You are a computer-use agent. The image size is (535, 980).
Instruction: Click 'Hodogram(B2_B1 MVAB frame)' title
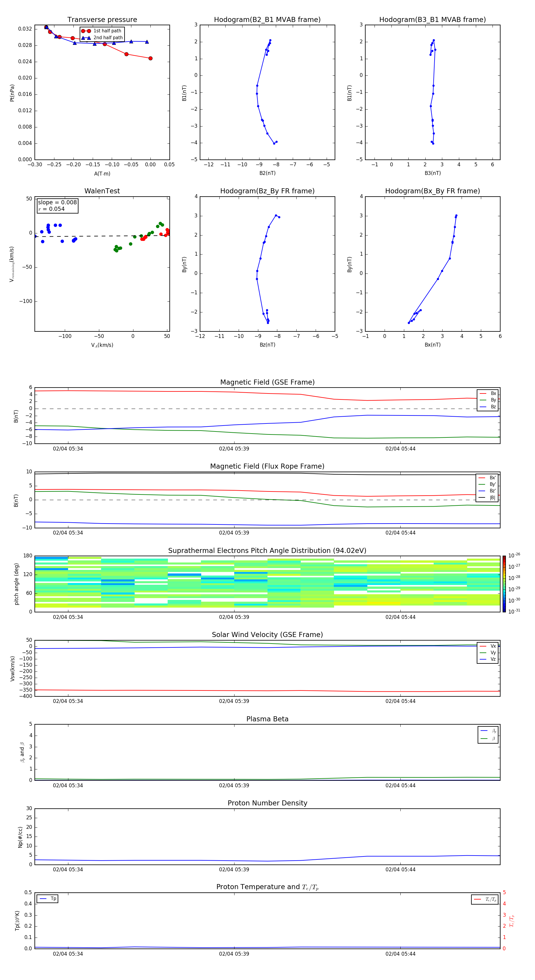point(267,20)
